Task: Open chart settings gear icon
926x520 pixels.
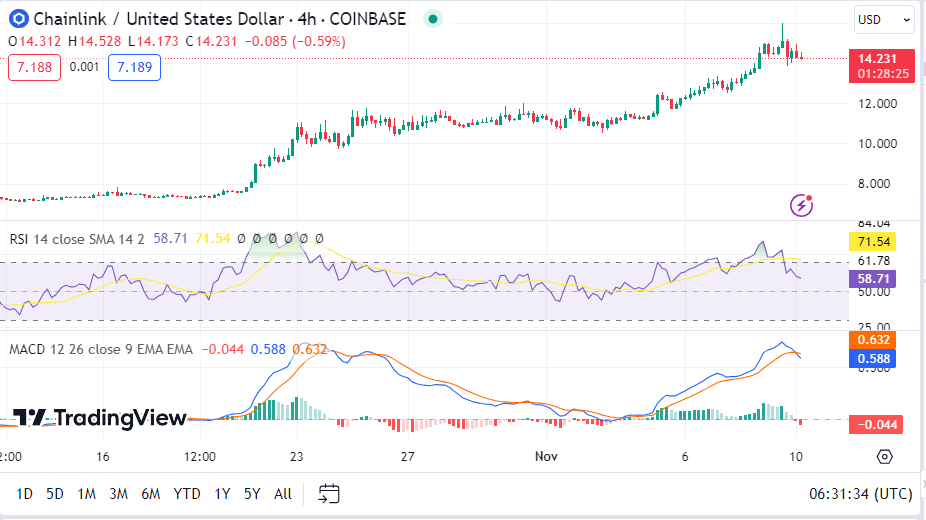Action: (884, 457)
